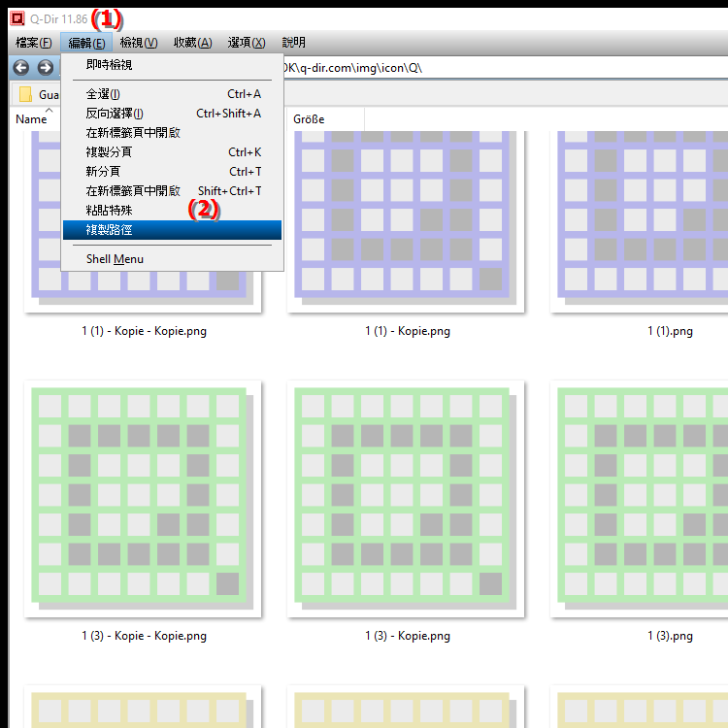728x728 pixels.
Task: Close the open 編輯(E) menu
Action: 86,43
